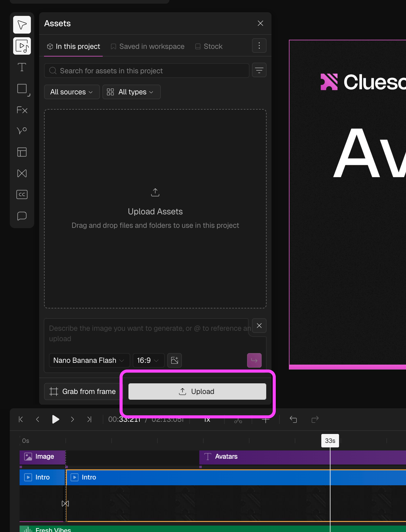Play the timeline preview
The height and width of the screenshot is (532, 406).
[x=55, y=419]
